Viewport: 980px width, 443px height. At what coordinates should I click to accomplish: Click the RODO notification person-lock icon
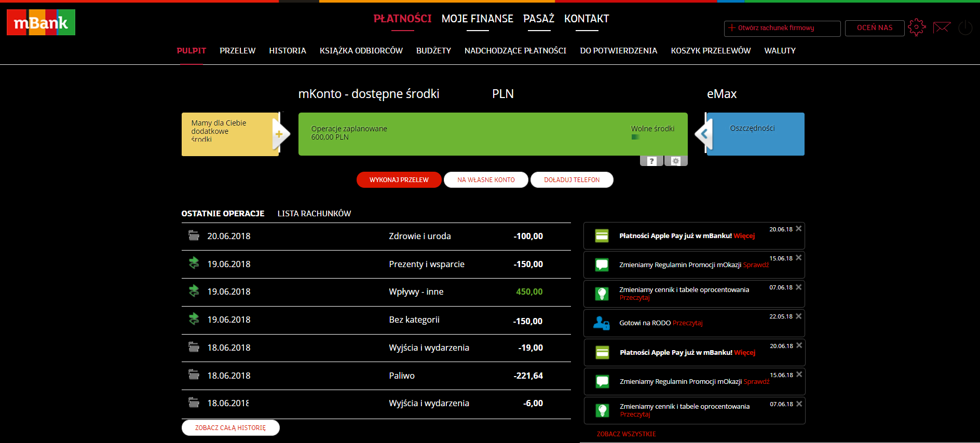click(x=602, y=323)
